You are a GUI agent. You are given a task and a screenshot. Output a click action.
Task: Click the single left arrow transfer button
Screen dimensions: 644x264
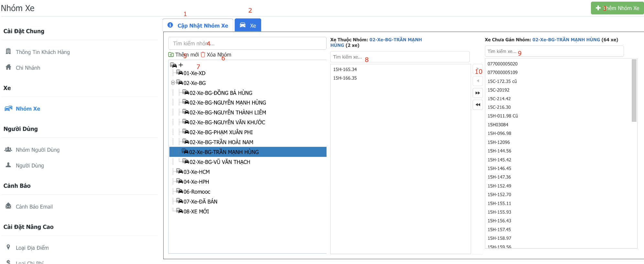click(x=478, y=81)
